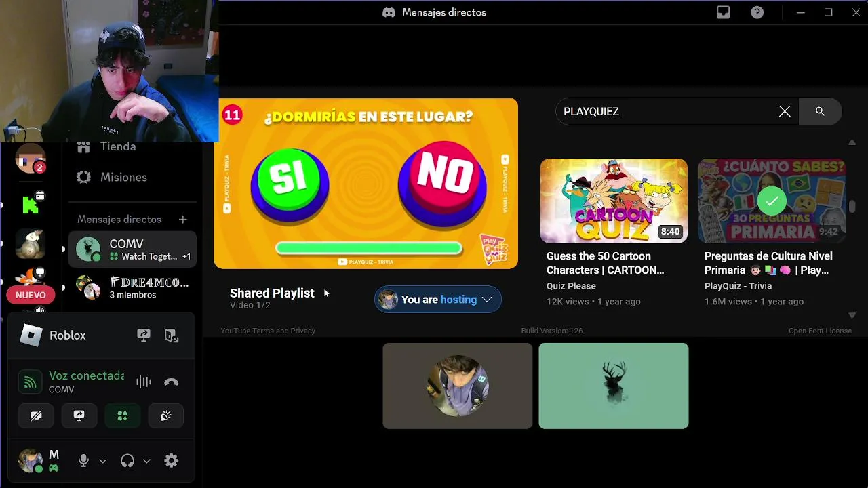The width and height of the screenshot is (868, 488).
Task: Toggle the camera button
Action: click(36, 415)
